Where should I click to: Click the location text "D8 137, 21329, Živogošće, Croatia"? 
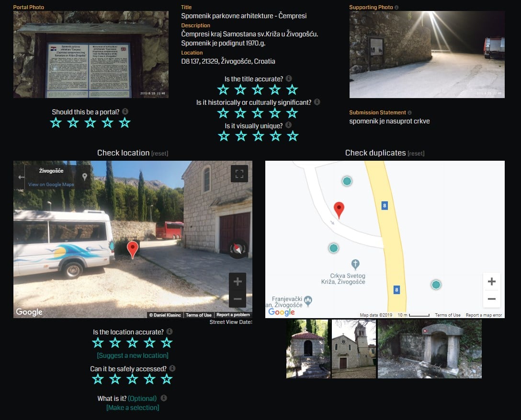click(x=228, y=61)
